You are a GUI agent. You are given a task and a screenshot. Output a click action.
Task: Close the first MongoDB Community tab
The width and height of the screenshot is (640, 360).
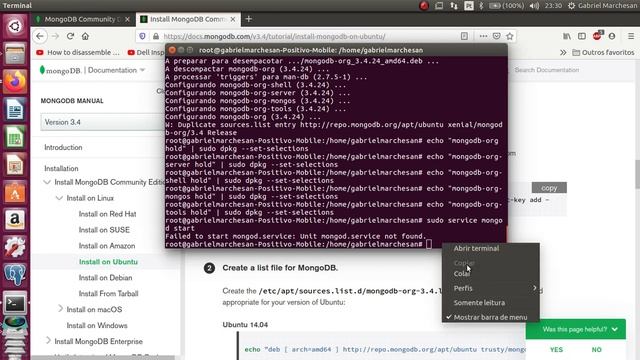point(128,19)
